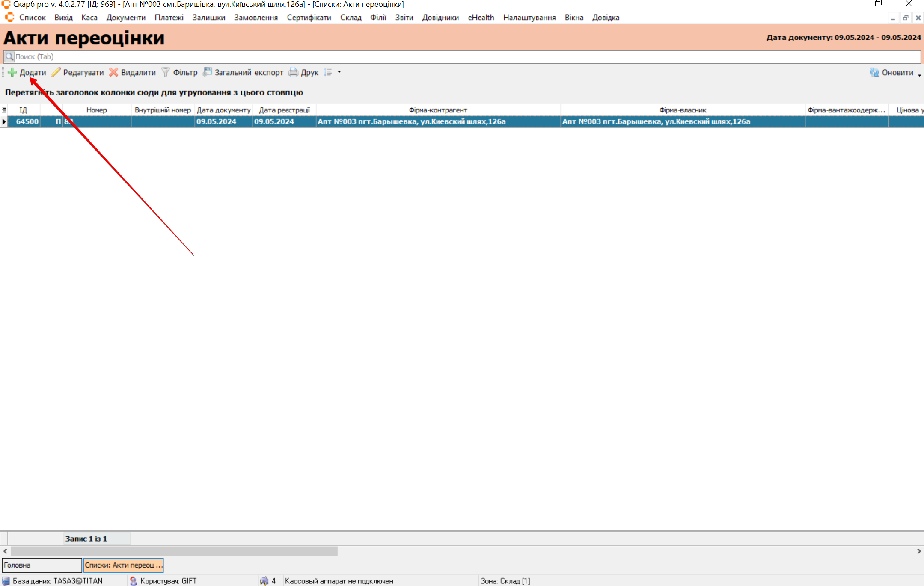
Task: Click the red X Видалити icon
Action: (x=113, y=72)
